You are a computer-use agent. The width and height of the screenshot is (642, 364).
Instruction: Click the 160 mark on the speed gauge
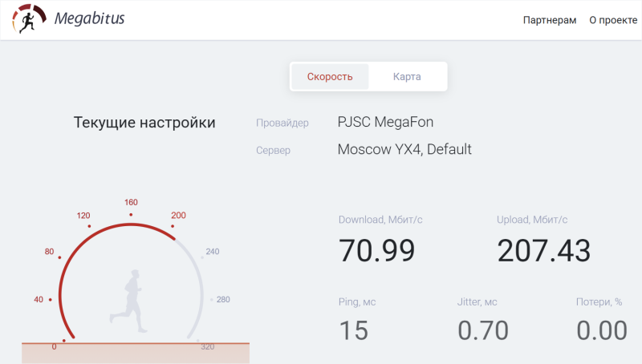point(132,203)
